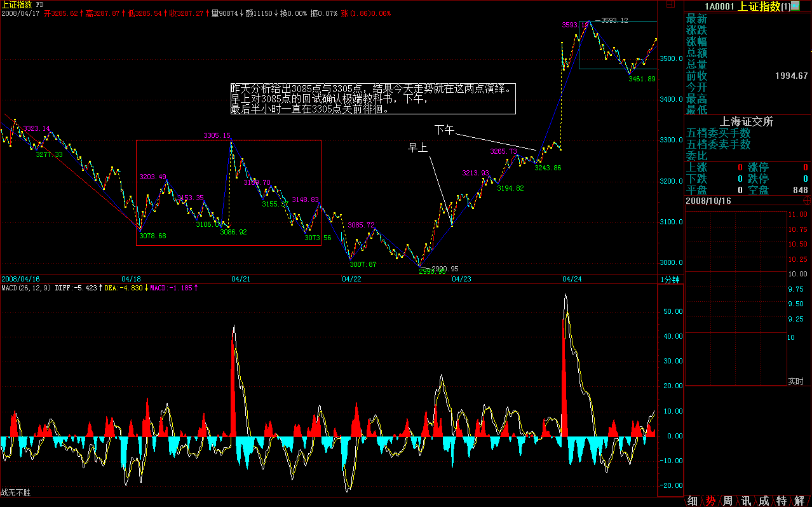
Task: Click the 上海证交所 exchange label
Action: pyautogui.click(x=747, y=122)
